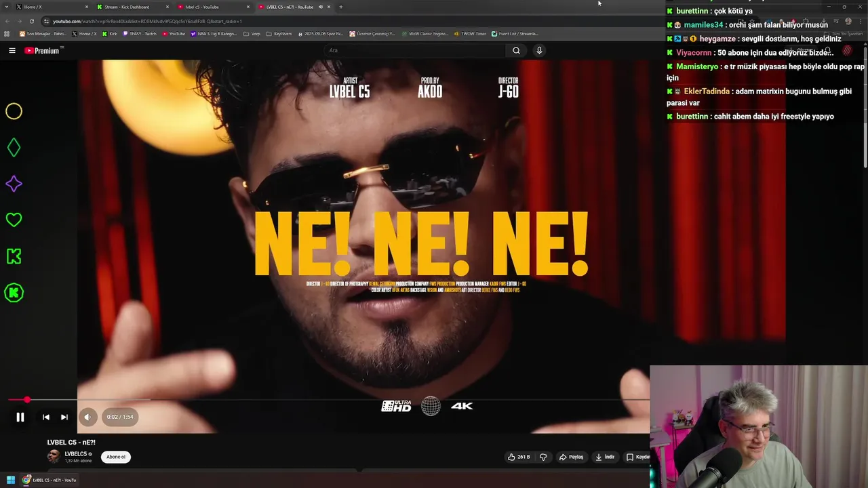Click username Mamisteryo in chat
This screenshot has height=488, width=868.
[697, 66]
